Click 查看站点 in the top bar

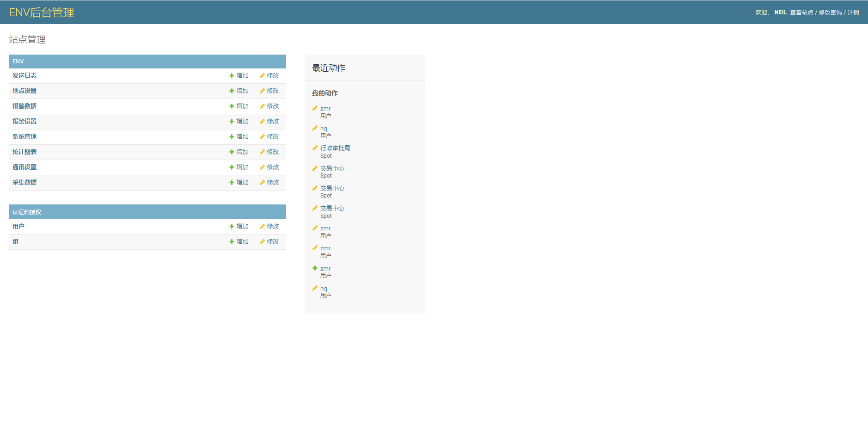(801, 12)
